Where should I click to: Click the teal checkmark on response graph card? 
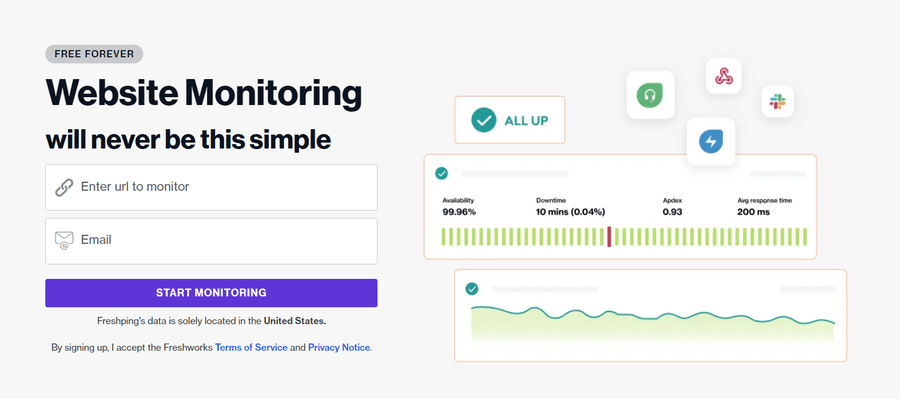[x=472, y=289]
